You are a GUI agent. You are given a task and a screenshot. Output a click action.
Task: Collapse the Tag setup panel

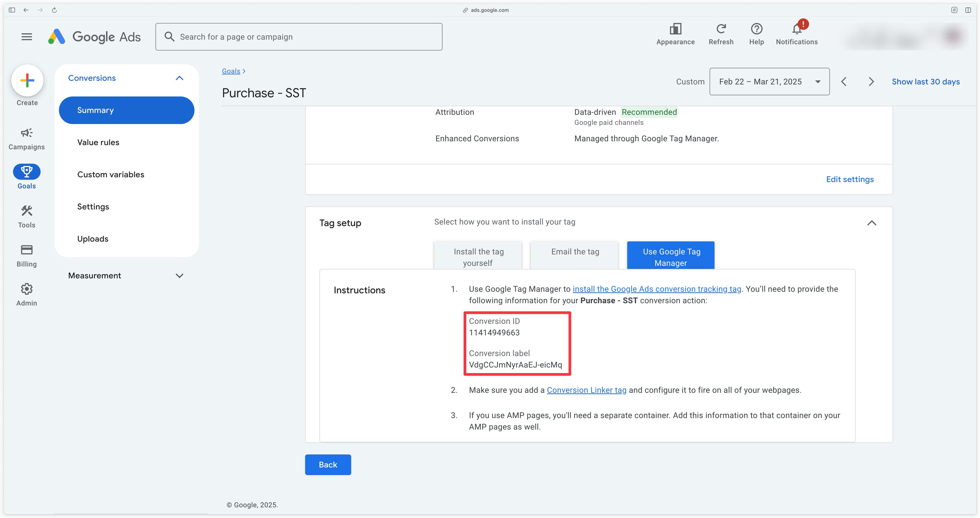(x=872, y=223)
